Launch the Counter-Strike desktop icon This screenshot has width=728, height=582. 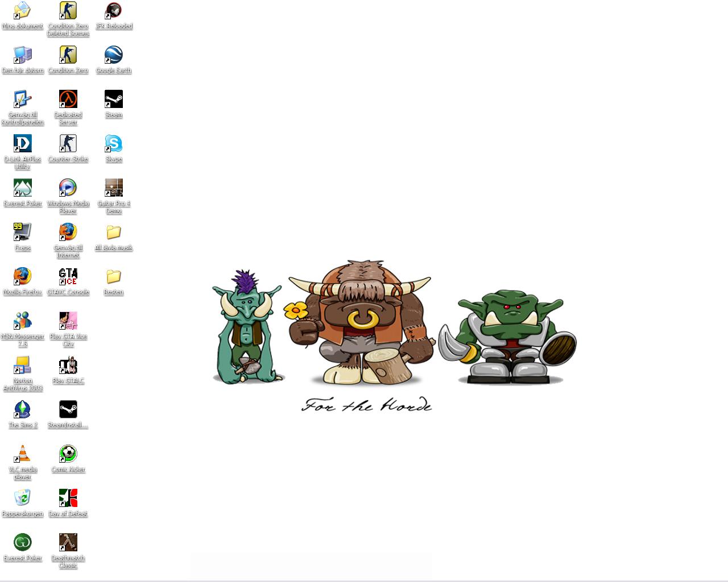tap(68, 143)
